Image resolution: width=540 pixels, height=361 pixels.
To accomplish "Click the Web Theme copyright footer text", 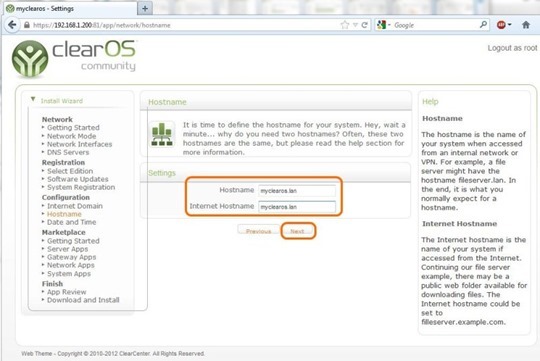I will [x=113, y=354].
